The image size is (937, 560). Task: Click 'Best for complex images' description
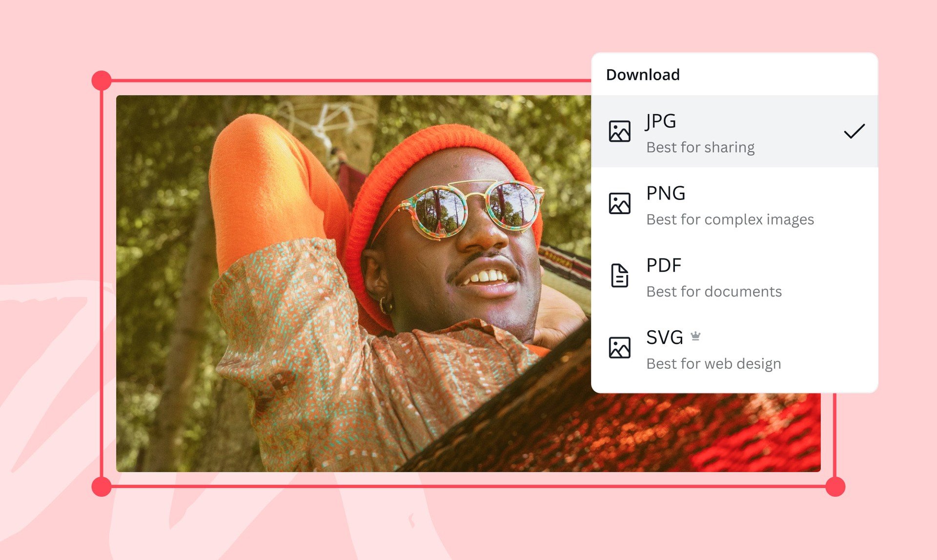coord(730,220)
